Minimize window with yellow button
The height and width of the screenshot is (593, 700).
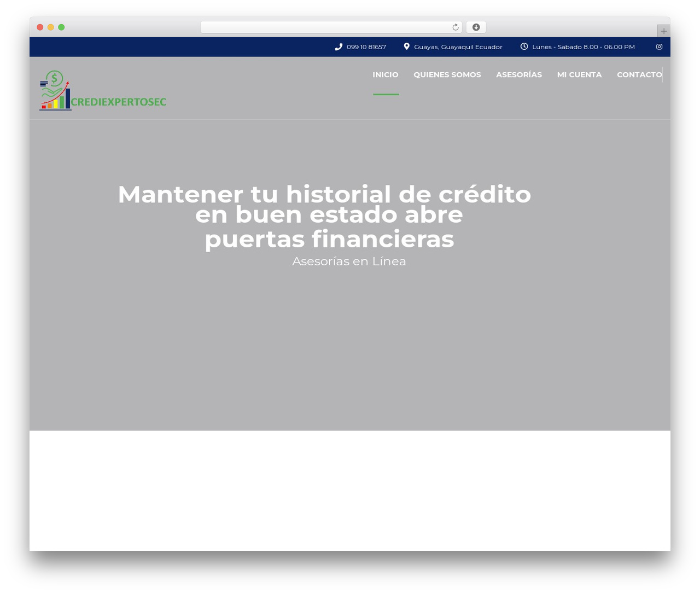pos(51,27)
